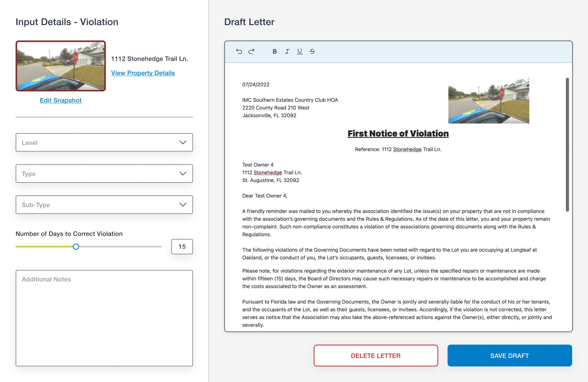Expand the Sub-Type dropdown menu

coord(104,204)
